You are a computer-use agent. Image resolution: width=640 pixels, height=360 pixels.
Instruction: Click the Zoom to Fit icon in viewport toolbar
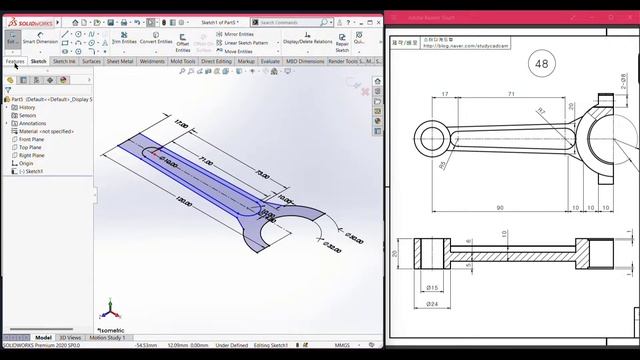point(182,71)
